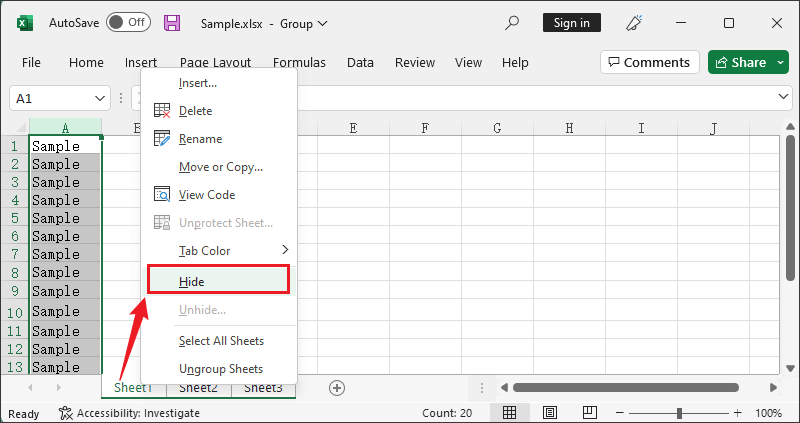
Task: Select column A header
Action: [x=65, y=128]
